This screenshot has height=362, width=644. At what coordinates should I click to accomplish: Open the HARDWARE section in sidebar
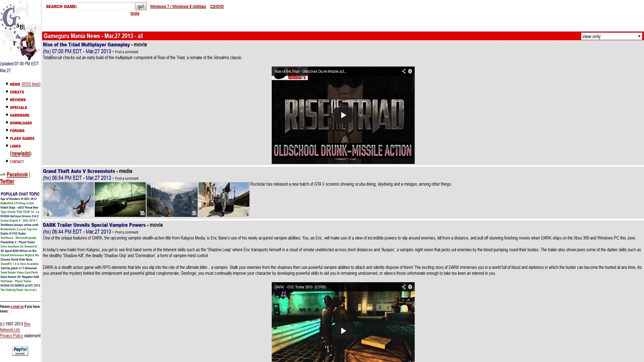19,115
